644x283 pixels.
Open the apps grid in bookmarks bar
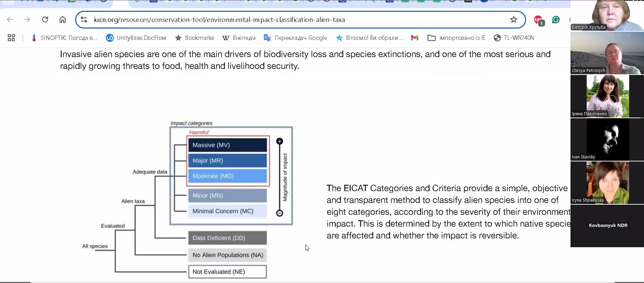coord(11,38)
